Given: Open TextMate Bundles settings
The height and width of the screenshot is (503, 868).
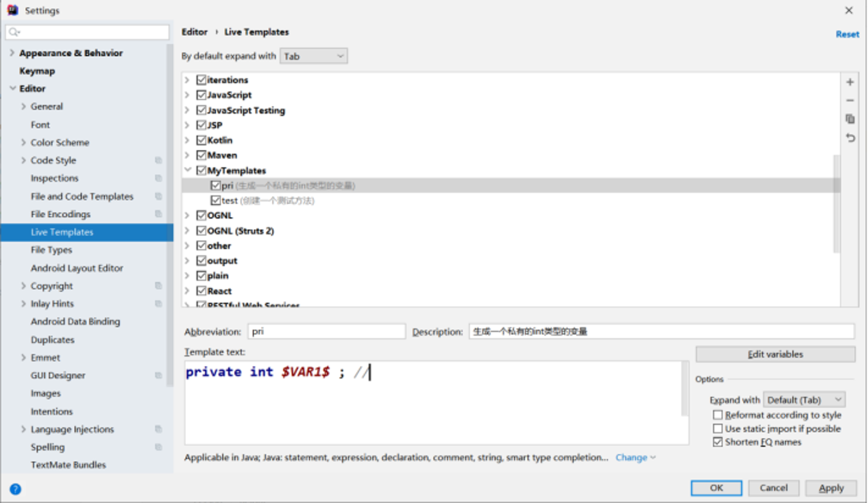Looking at the screenshot, I should (68, 465).
